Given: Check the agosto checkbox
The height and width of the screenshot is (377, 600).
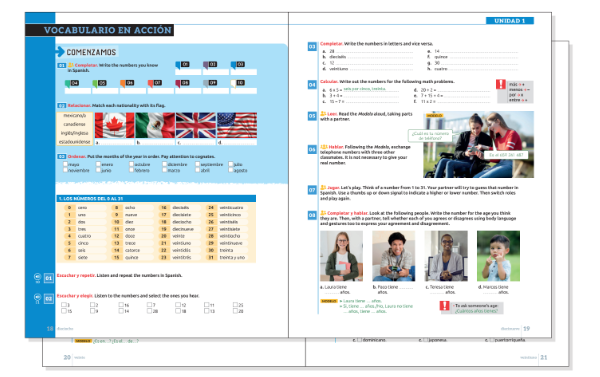Looking at the screenshot, I should click(x=231, y=170).
